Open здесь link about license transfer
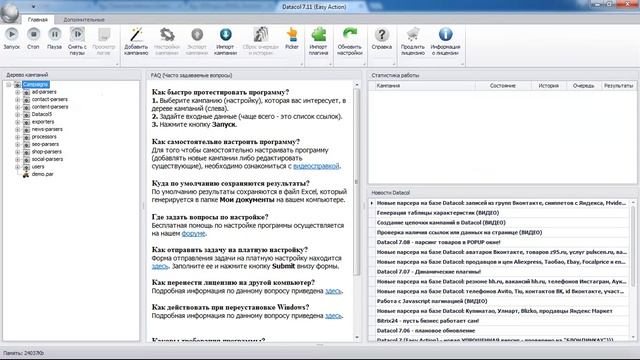Image resolution: width=640 pixels, height=360 pixels. pos(333,291)
